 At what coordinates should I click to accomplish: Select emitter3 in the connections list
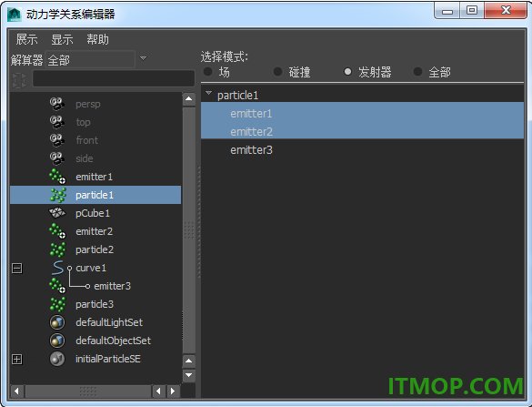[x=251, y=150]
